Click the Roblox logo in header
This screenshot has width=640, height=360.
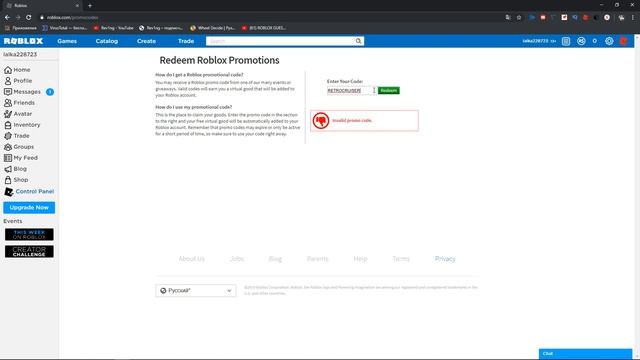click(23, 41)
